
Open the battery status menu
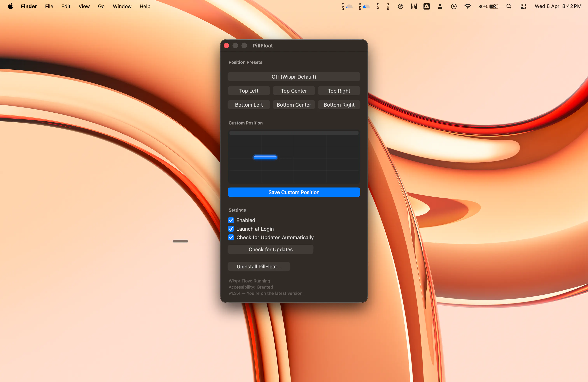pyautogui.click(x=489, y=6)
